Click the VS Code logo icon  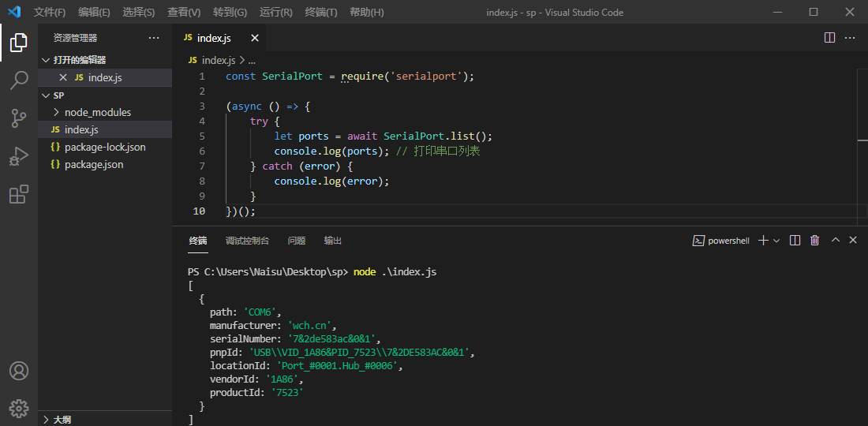pyautogui.click(x=14, y=12)
